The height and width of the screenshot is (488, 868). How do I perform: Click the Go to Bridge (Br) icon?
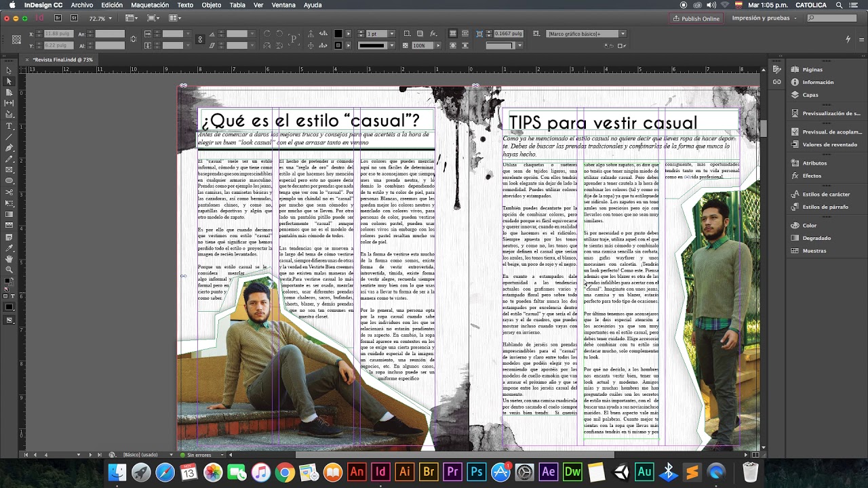point(58,18)
